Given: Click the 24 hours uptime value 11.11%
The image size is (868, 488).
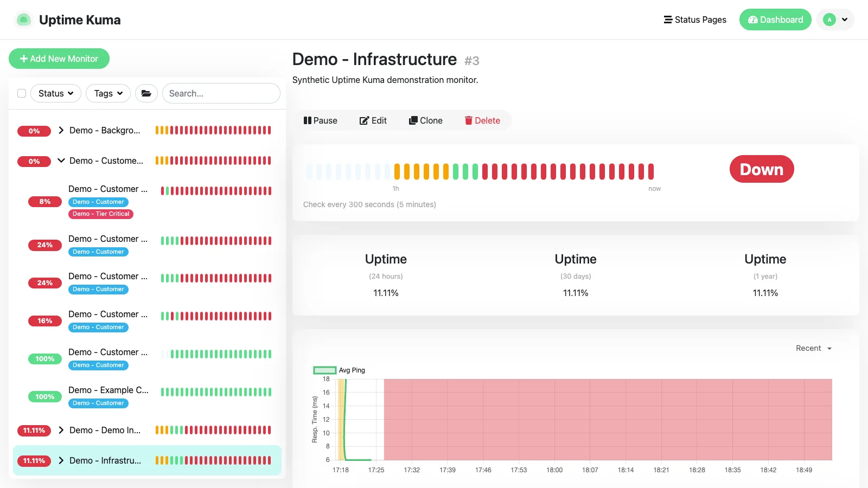Looking at the screenshot, I should click(386, 293).
